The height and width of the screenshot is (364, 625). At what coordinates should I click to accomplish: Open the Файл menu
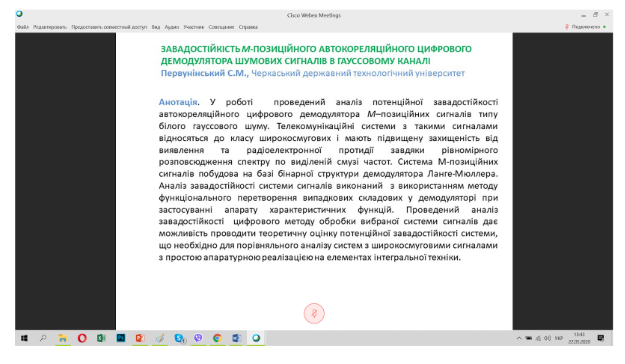[x=23, y=27]
